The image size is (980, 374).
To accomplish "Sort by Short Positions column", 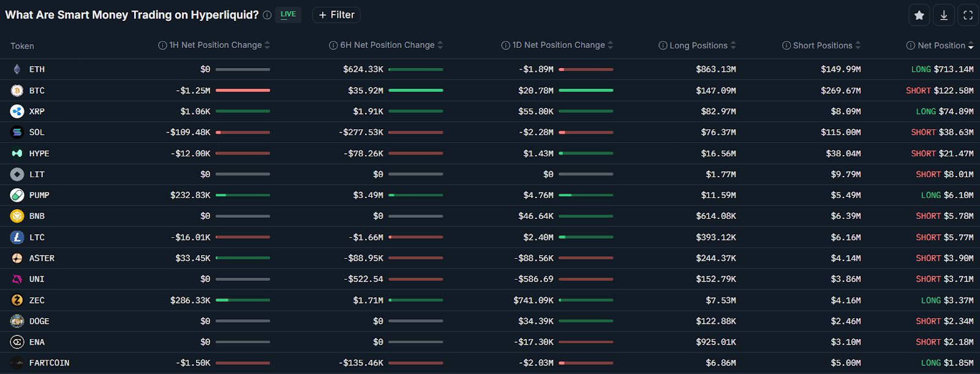I will (x=858, y=45).
